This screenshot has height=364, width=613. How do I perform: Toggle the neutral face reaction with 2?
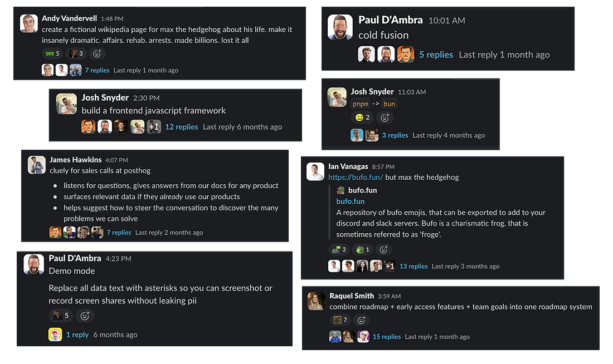362,117
